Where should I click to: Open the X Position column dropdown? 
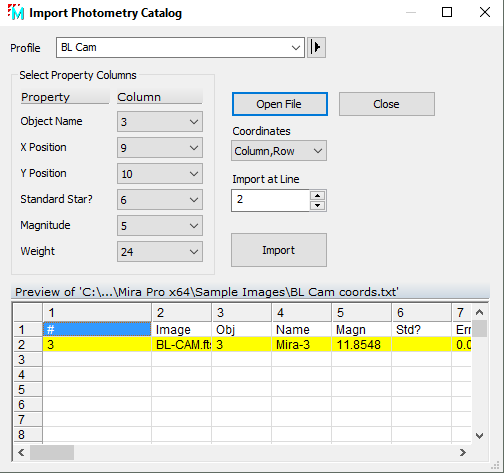pos(160,148)
